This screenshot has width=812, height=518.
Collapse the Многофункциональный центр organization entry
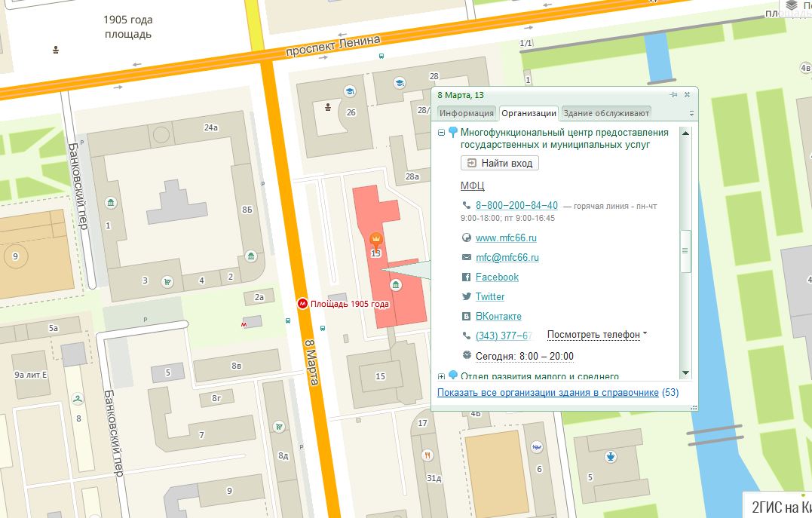[441, 133]
